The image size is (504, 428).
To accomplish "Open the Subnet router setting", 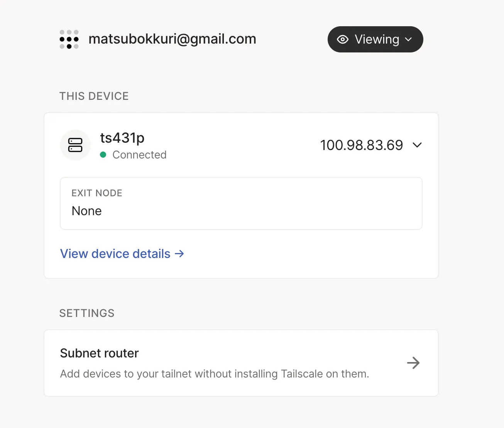I will tap(241, 363).
